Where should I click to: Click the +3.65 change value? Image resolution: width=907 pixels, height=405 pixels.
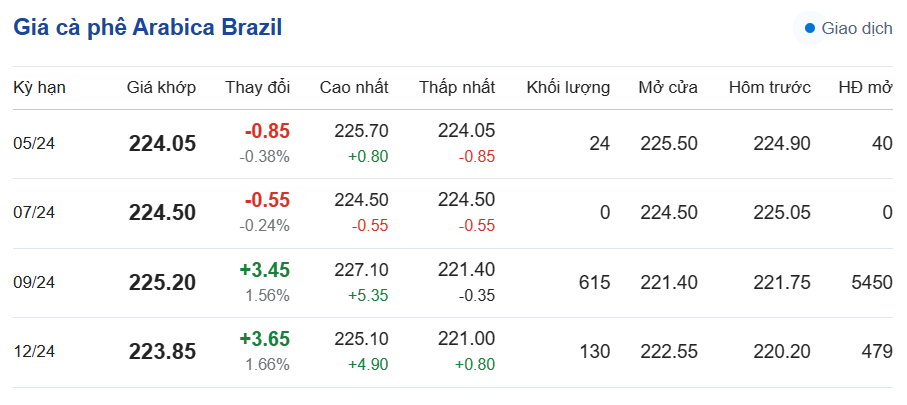(x=265, y=339)
